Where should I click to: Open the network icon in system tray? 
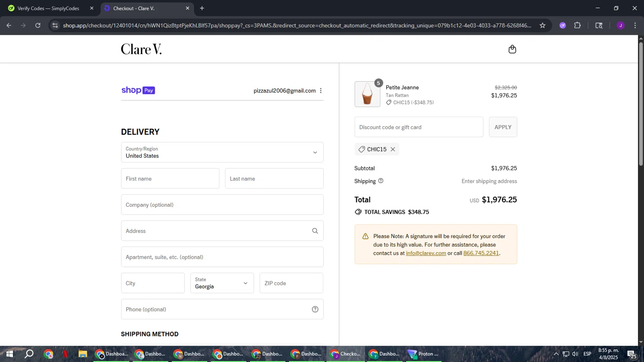(x=566, y=354)
